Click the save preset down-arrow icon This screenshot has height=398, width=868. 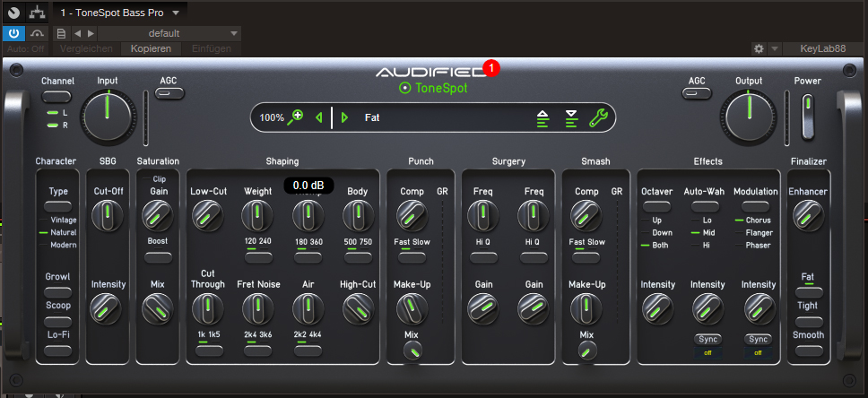point(571,118)
